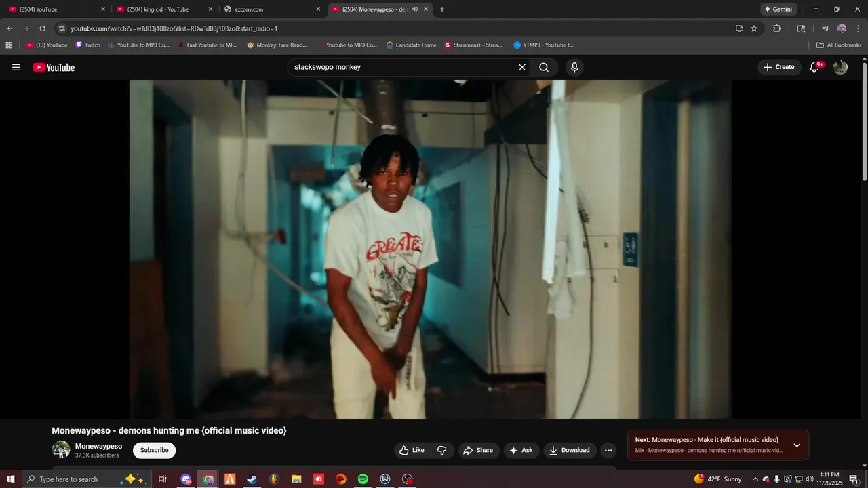Open File Explorer from taskbar

pyautogui.click(x=296, y=479)
